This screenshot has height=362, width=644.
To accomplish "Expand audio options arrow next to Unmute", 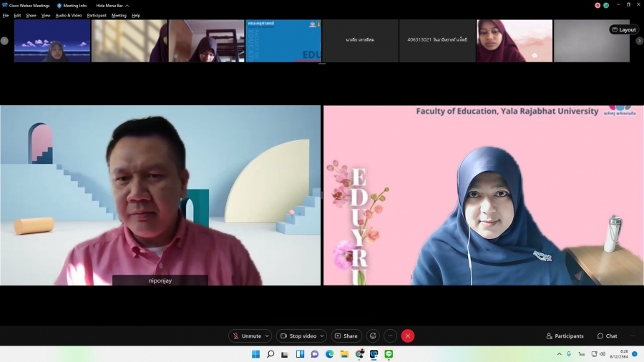I will click(268, 336).
